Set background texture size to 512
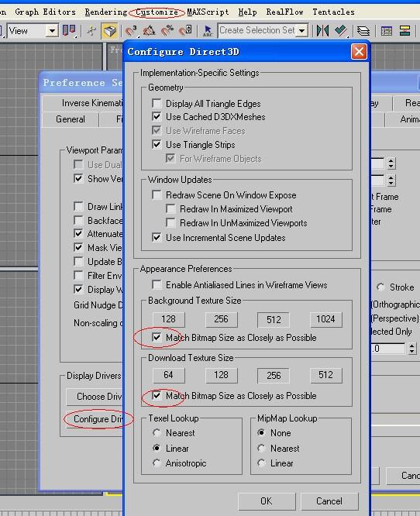This screenshot has height=516, width=420. [x=274, y=319]
